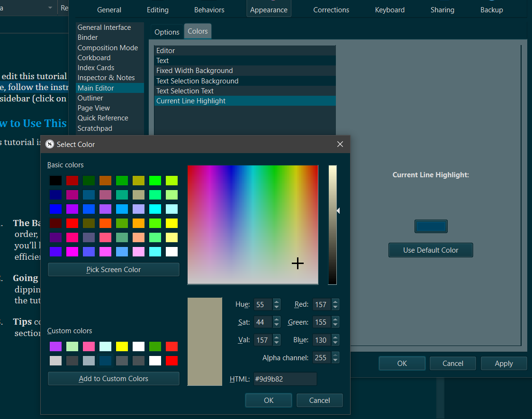532x419 pixels.
Task: Select the Text color item
Action: 245,61
